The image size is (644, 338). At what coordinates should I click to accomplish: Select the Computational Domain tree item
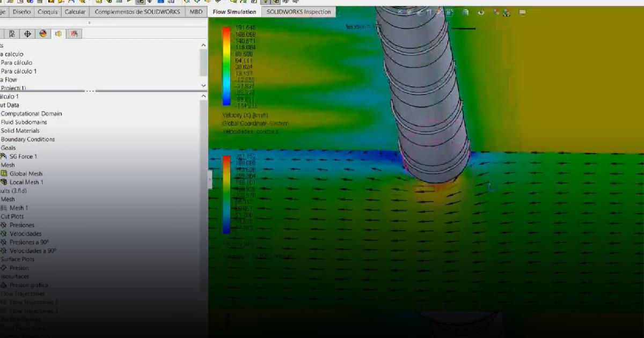point(31,113)
